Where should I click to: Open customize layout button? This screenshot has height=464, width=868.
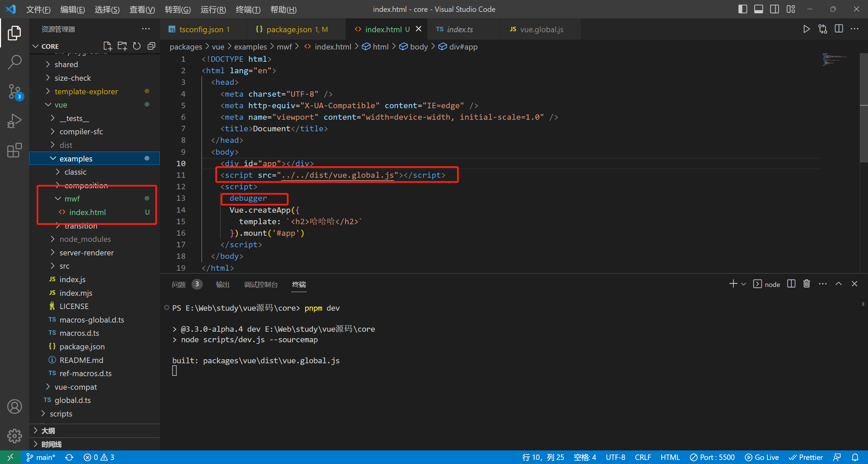point(791,9)
